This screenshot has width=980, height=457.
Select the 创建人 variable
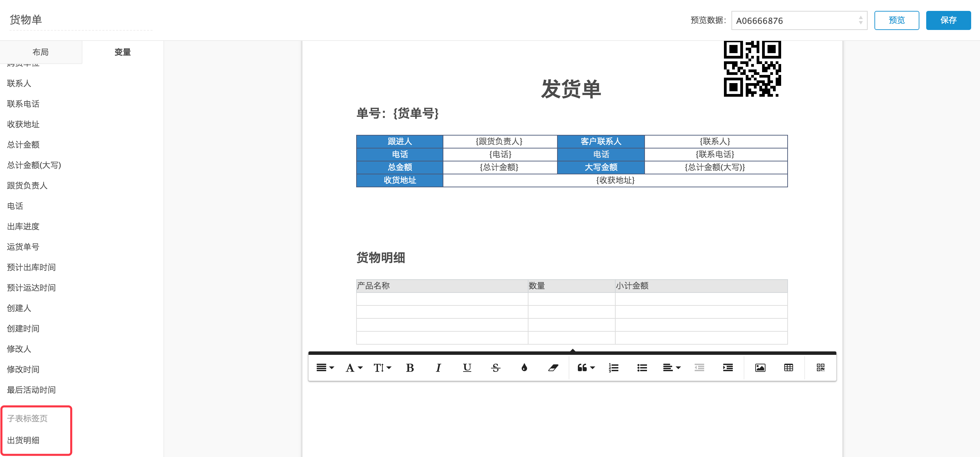coord(19,308)
